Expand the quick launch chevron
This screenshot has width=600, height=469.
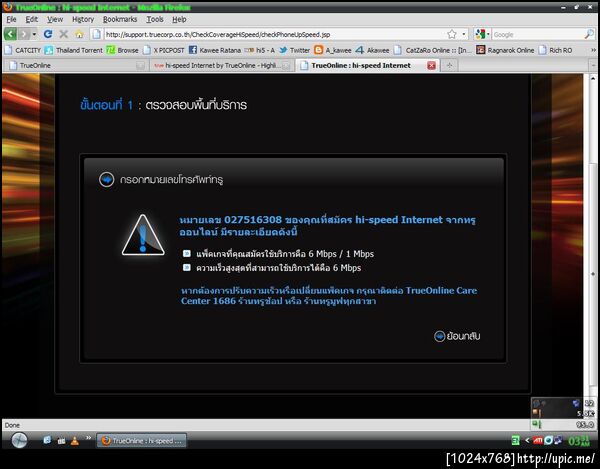pyautogui.click(x=88, y=437)
